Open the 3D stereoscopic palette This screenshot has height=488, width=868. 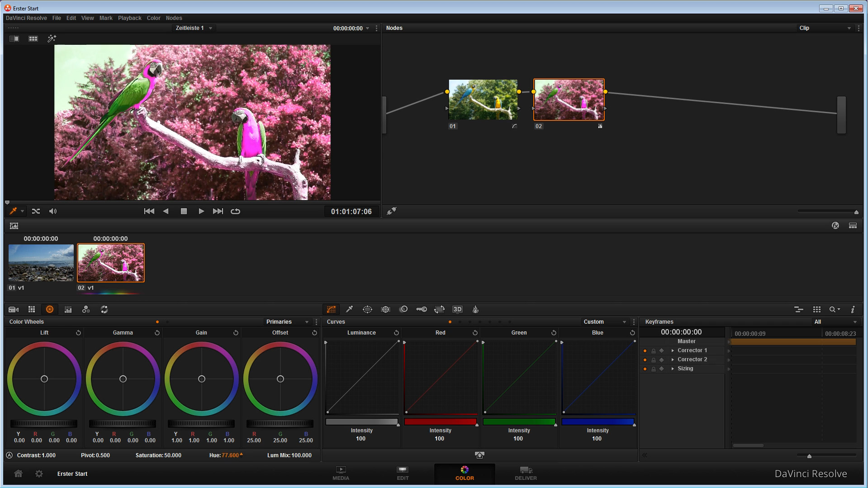tap(457, 309)
